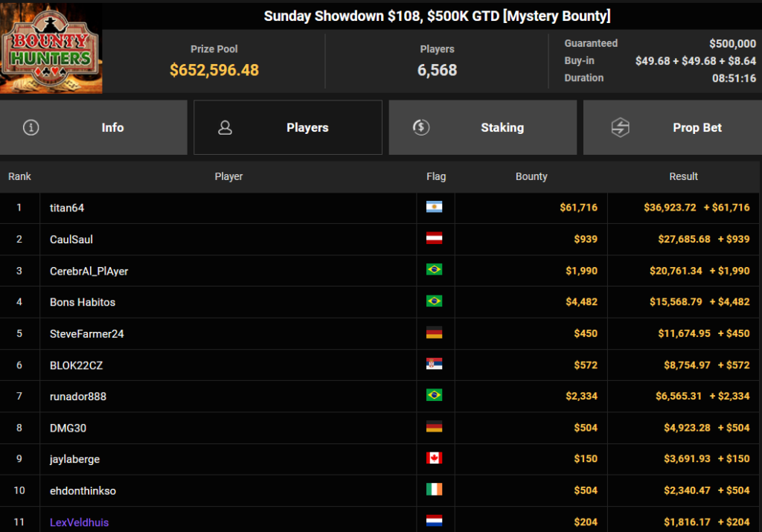
Task: Select player titan64
Action: coord(67,208)
